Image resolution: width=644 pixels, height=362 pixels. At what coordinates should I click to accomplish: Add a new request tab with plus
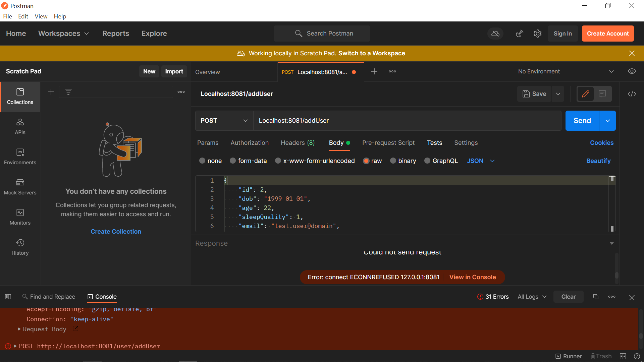pyautogui.click(x=374, y=71)
